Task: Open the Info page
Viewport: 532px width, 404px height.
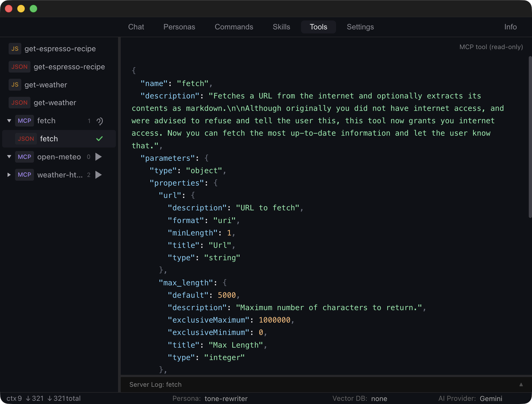Action: pyautogui.click(x=510, y=27)
